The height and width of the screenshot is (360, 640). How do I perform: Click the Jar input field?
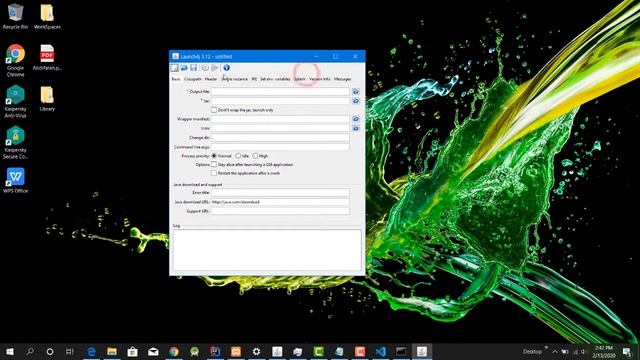pos(280,101)
